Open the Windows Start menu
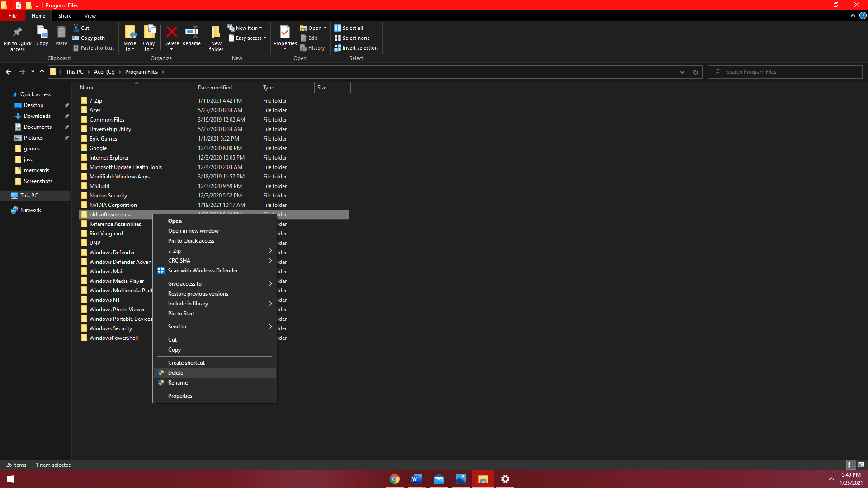 [x=11, y=479]
